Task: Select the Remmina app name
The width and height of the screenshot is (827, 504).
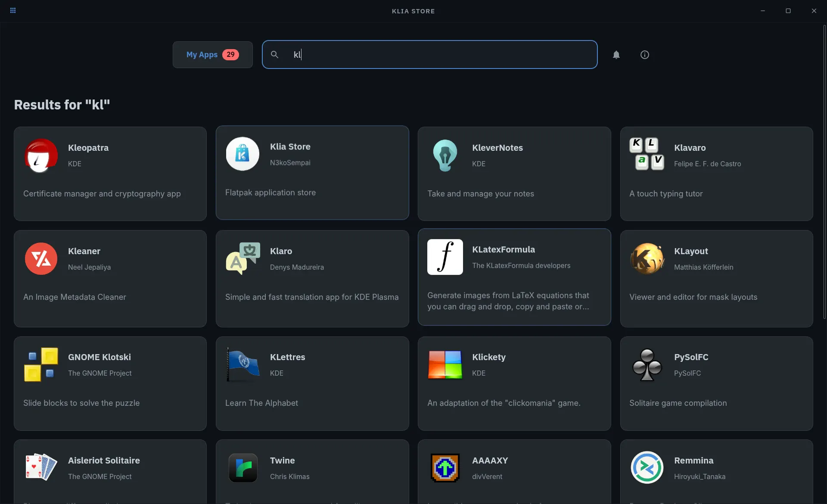Action: (x=694, y=460)
